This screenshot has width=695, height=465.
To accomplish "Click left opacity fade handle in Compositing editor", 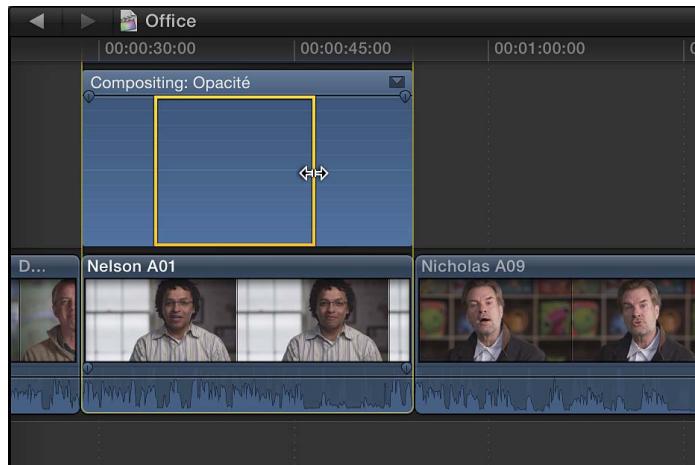I will tap(89, 96).
